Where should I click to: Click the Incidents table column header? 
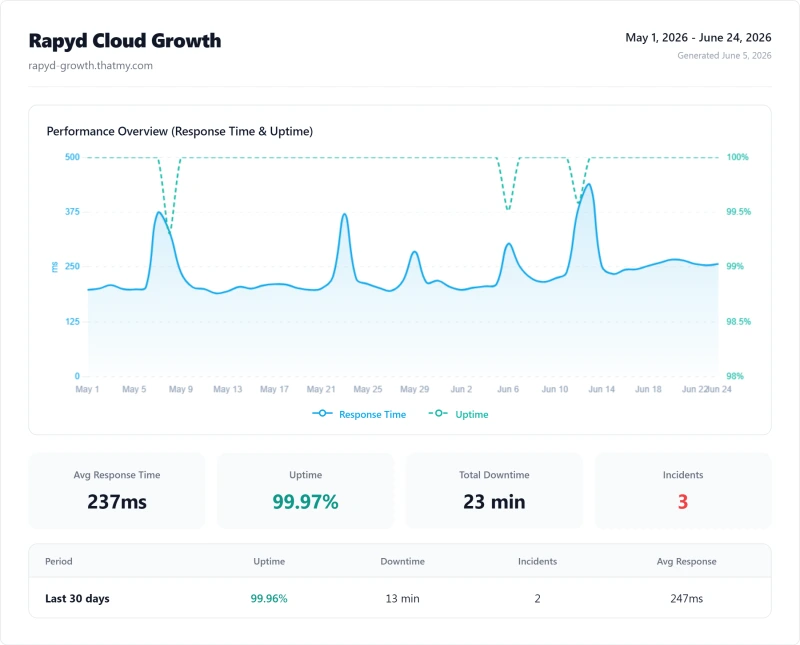pos(537,561)
